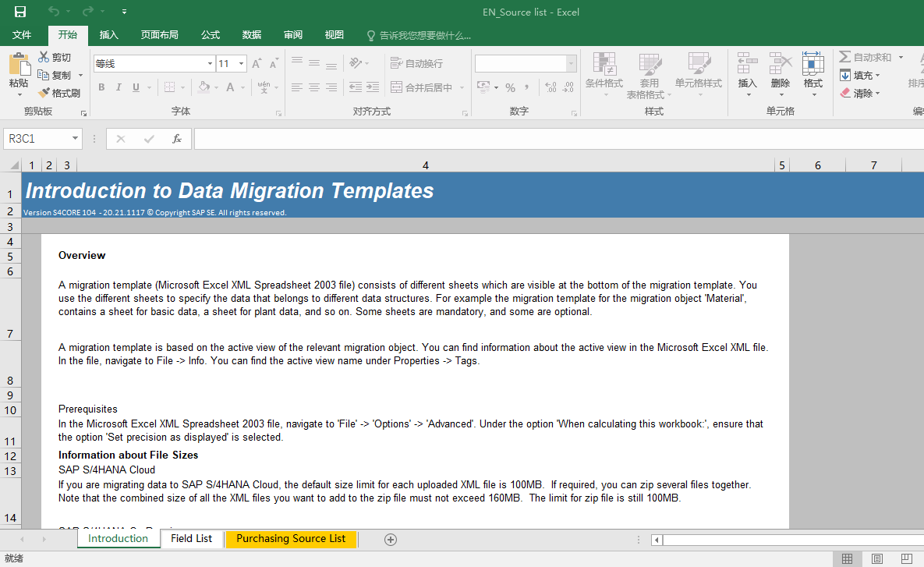The width and height of the screenshot is (924, 567).
Task: Apply fill color with the paint bucket
Action: 204,87
